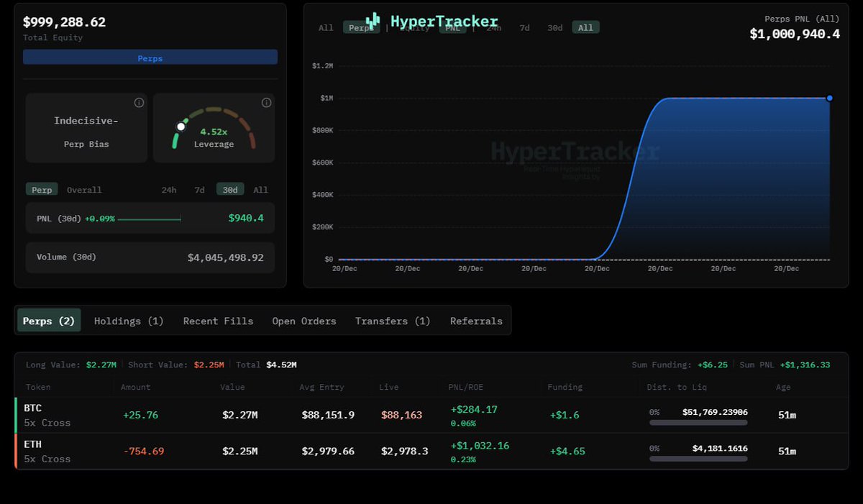Choose All timeframe in the stats panel
Image resolution: width=863 pixels, height=504 pixels.
260,190
